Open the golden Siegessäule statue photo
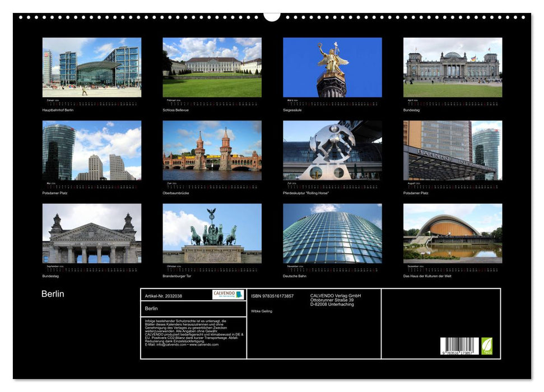The height and width of the screenshot is (392, 544). pos(332,67)
